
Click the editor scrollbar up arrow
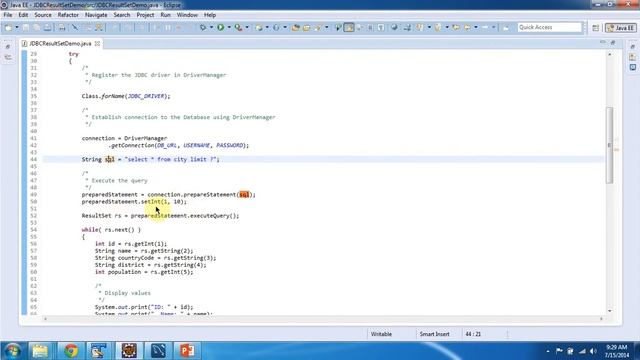609,54
